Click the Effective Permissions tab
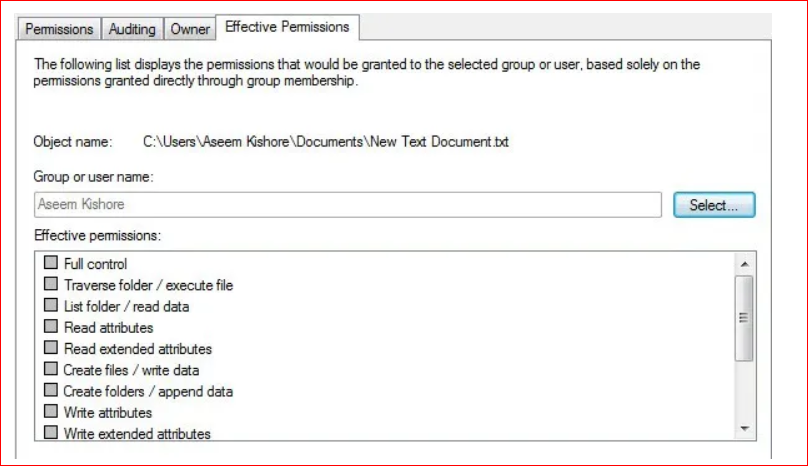808x466 pixels. tap(287, 27)
